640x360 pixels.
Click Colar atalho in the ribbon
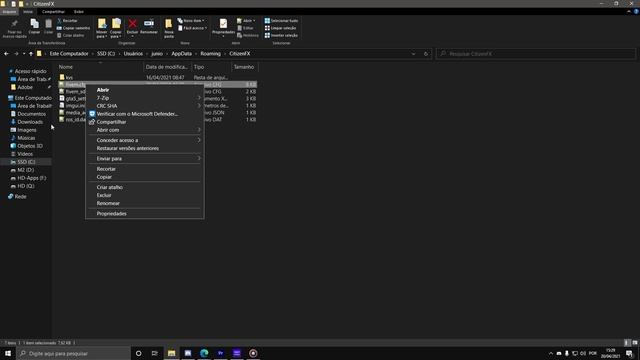pyautogui.click(x=71, y=35)
